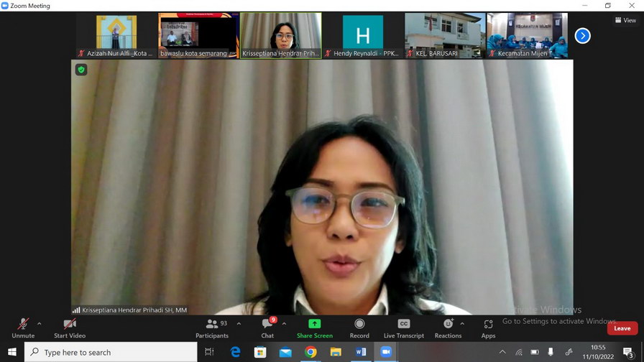
Task: Unmute the microphone in Zoom
Action: click(x=23, y=328)
